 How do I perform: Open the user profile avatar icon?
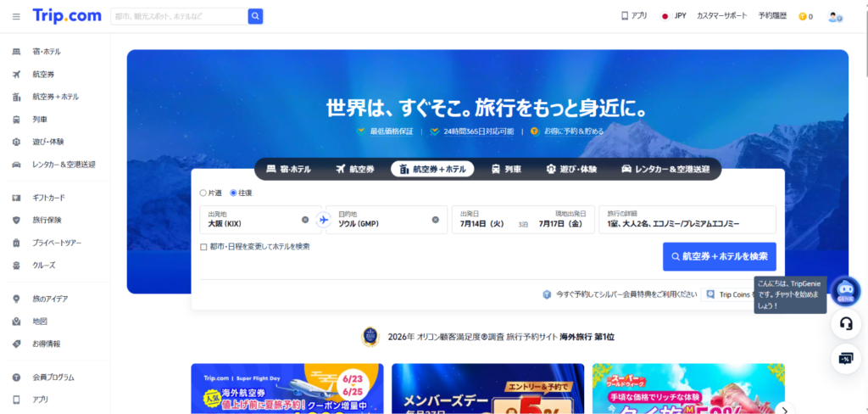[x=835, y=17]
